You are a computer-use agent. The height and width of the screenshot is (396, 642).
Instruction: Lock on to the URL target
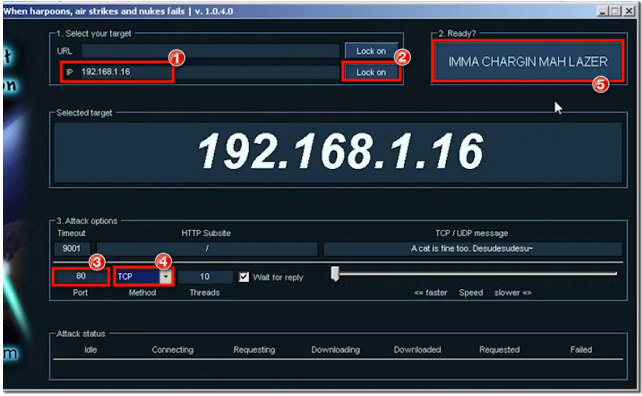371,51
